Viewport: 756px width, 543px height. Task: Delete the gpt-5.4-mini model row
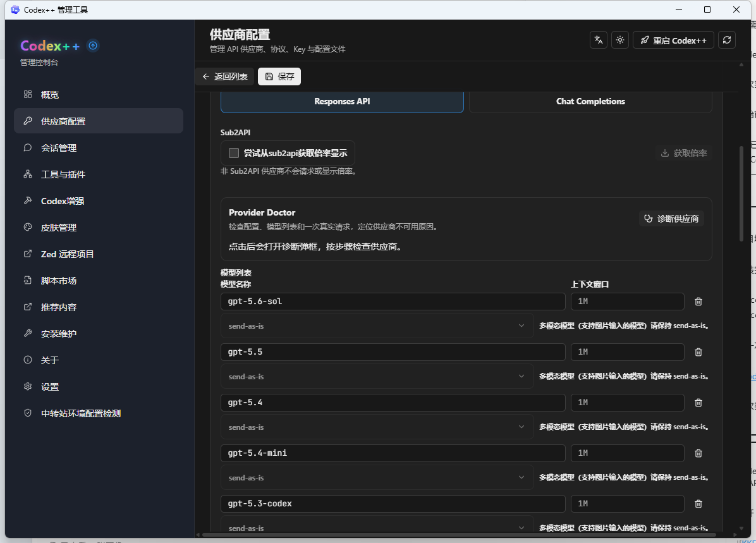point(698,453)
